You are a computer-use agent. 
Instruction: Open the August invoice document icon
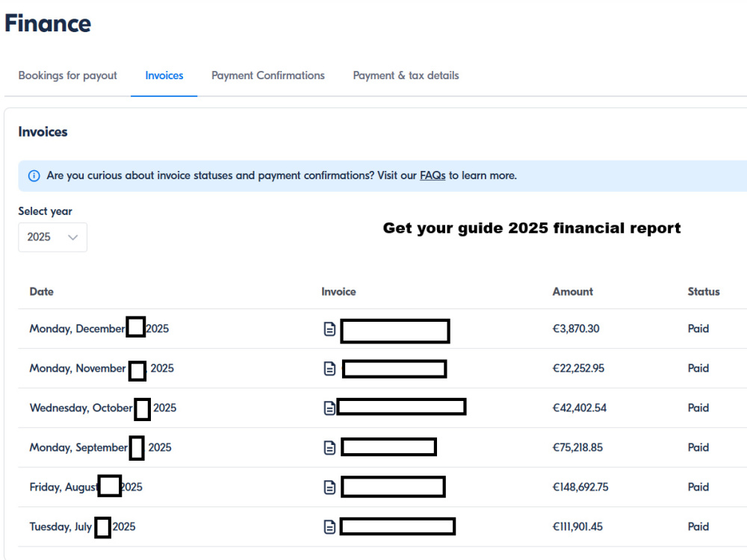tap(329, 487)
